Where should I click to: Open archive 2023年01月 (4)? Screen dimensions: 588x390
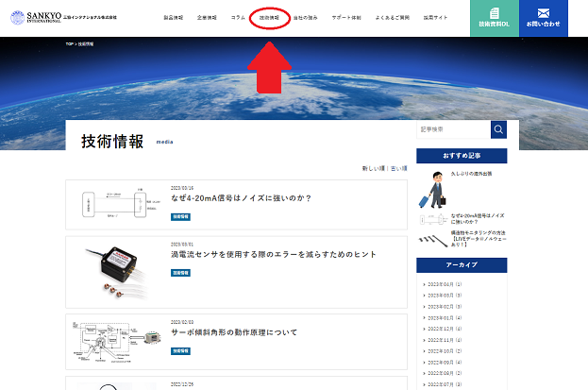445,318
